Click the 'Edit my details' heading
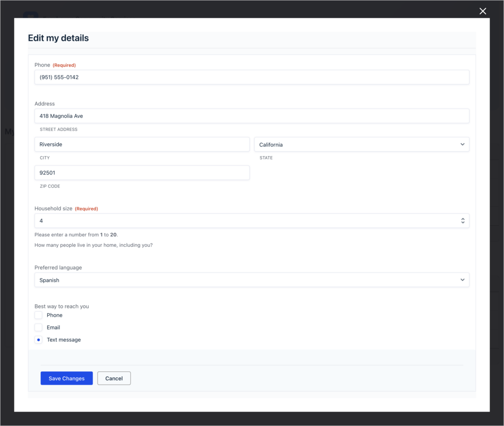 58,38
